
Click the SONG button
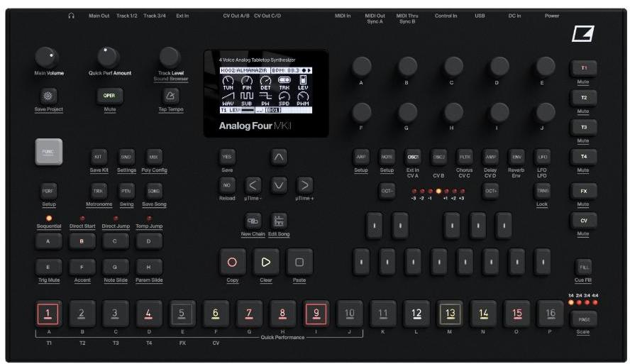(x=153, y=192)
